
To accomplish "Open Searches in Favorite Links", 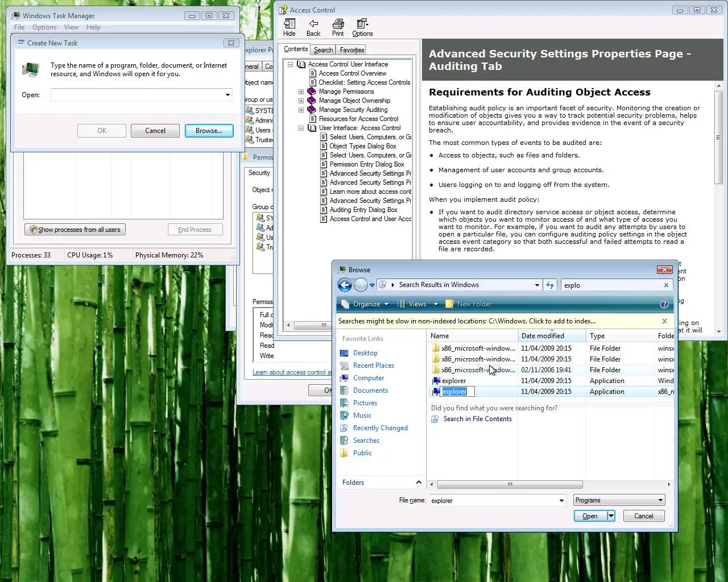I will click(366, 440).
